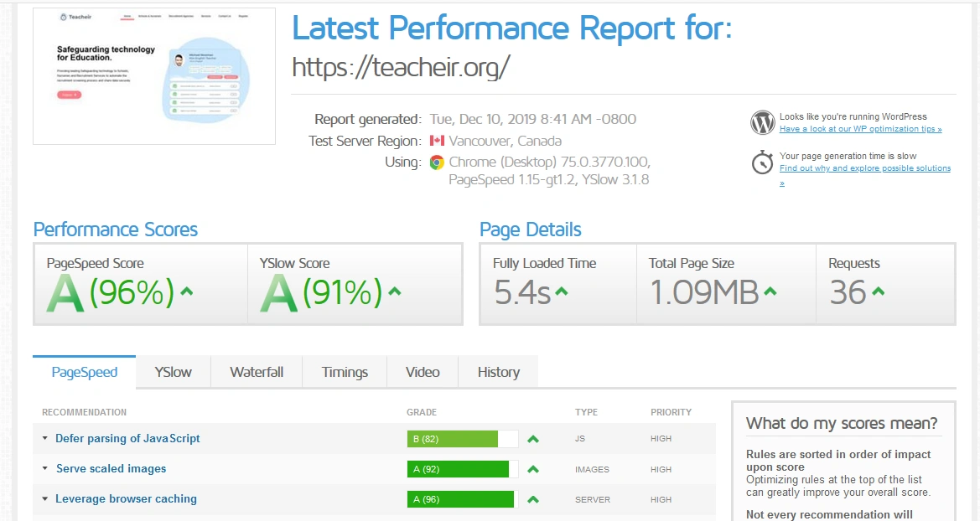Click the website preview thumbnail
The image size is (980, 521).
[x=153, y=75]
